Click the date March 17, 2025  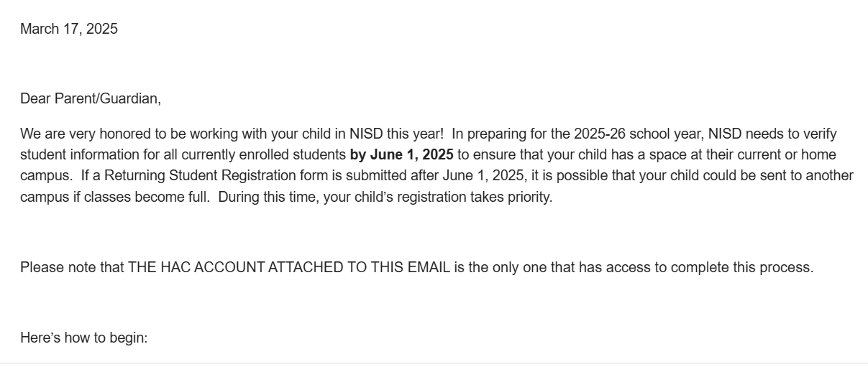69,29
